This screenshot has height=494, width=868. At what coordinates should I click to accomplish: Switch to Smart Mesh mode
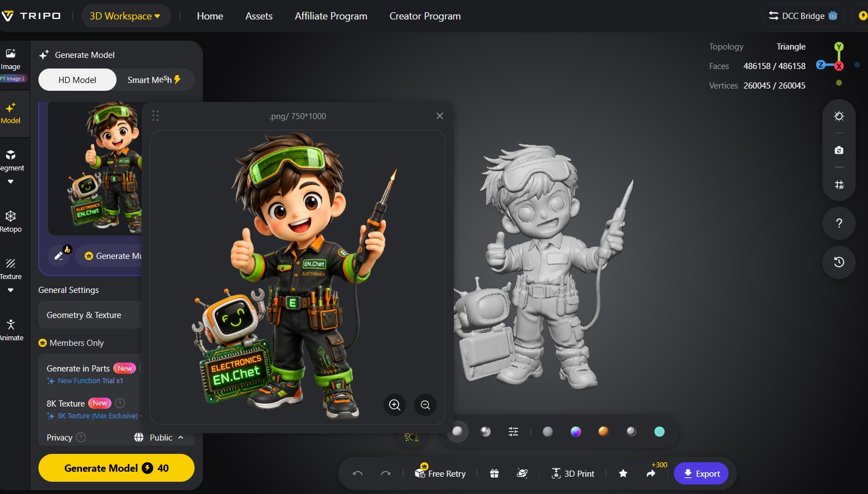pyautogui.click(x=154, y=80)
